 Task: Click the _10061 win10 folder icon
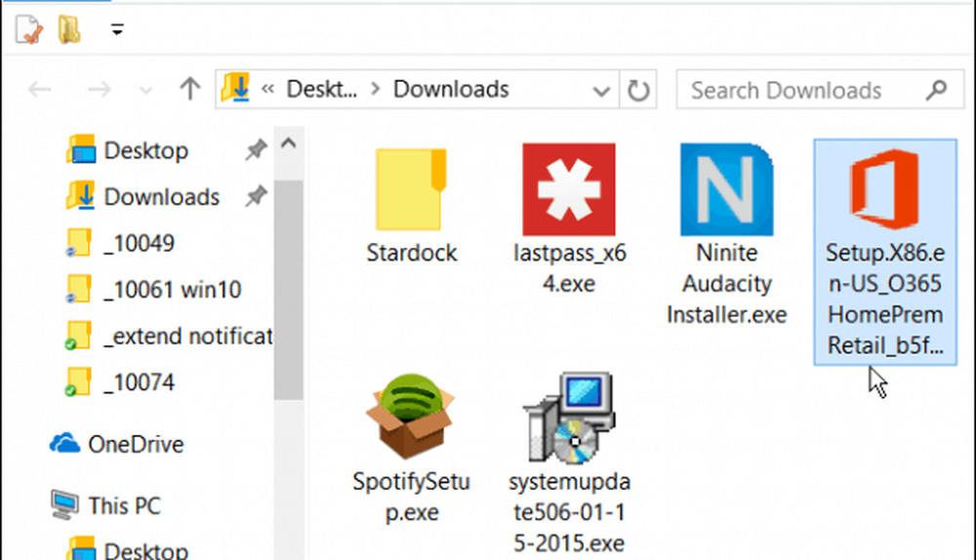(x=78, y=290)
